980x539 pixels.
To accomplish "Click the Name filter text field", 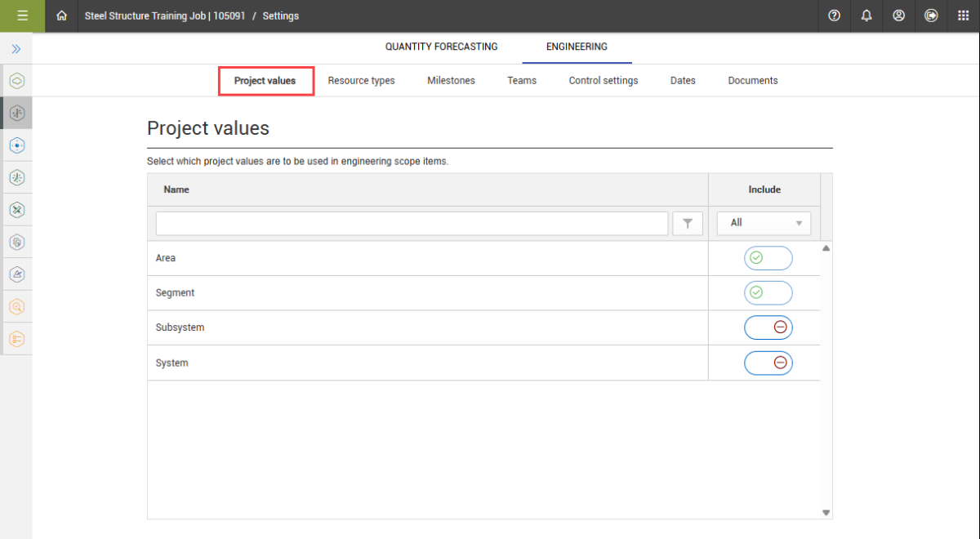I will [x=412, y=223].
